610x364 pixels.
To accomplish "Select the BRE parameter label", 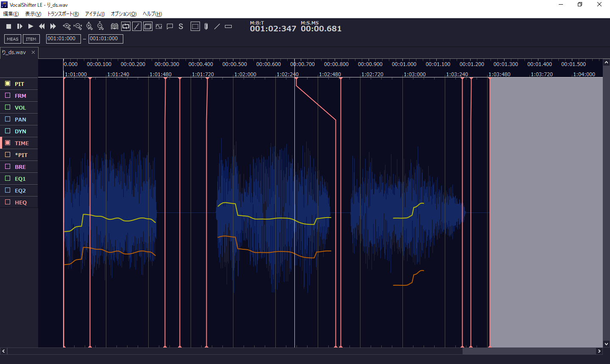I will tap(20, 167).
